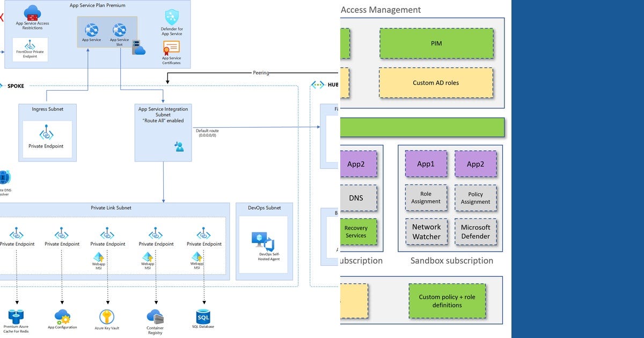The height and width of the screenshot is (338, 644).
Task: Click the App Service Access Restrictions cloud icon
Action: 31,13
